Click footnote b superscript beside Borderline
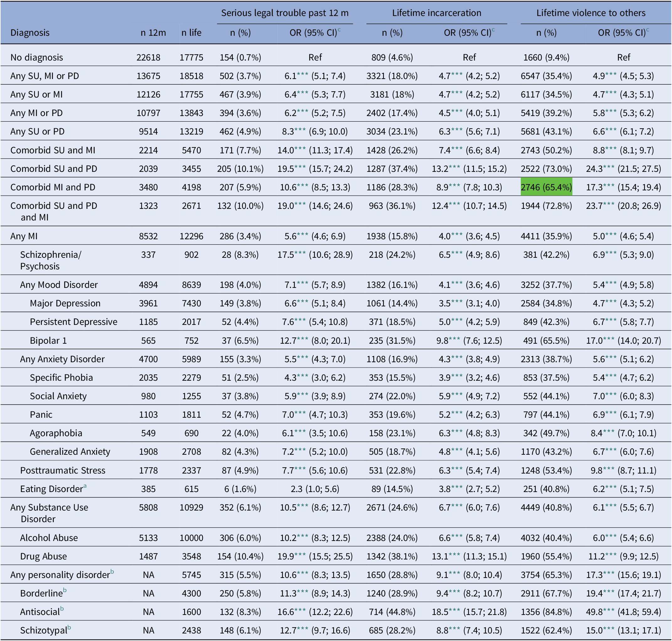 point(65,590)
